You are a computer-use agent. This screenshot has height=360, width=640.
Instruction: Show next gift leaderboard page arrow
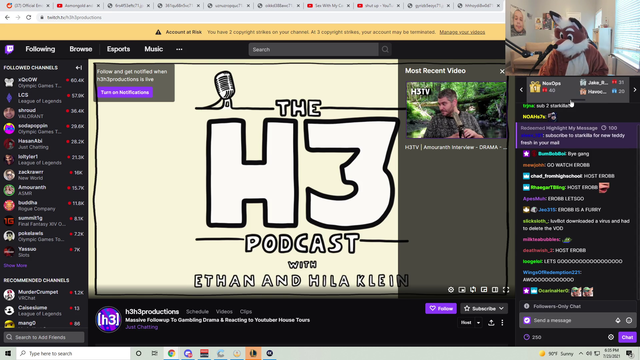click(x=635, y=89)
